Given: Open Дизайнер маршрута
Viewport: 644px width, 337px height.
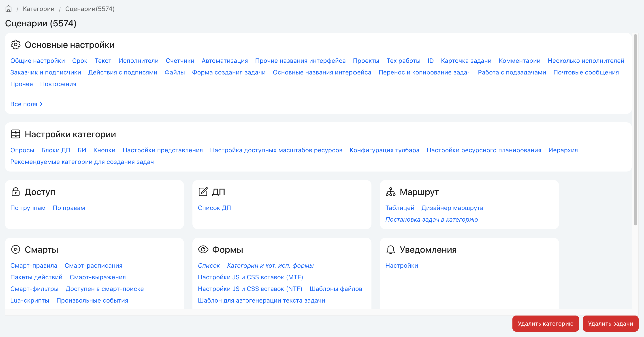Looking at the screenshot, I should [x=452, y=208].
